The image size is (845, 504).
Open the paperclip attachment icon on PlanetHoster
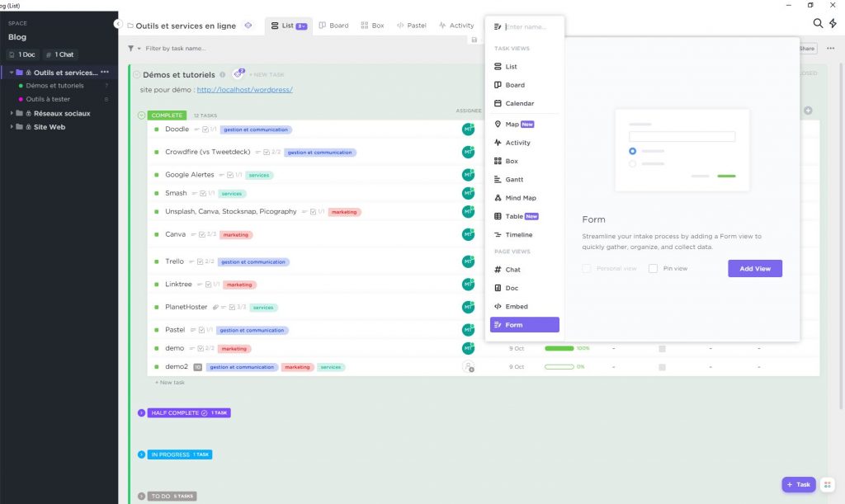click(215, 307)
